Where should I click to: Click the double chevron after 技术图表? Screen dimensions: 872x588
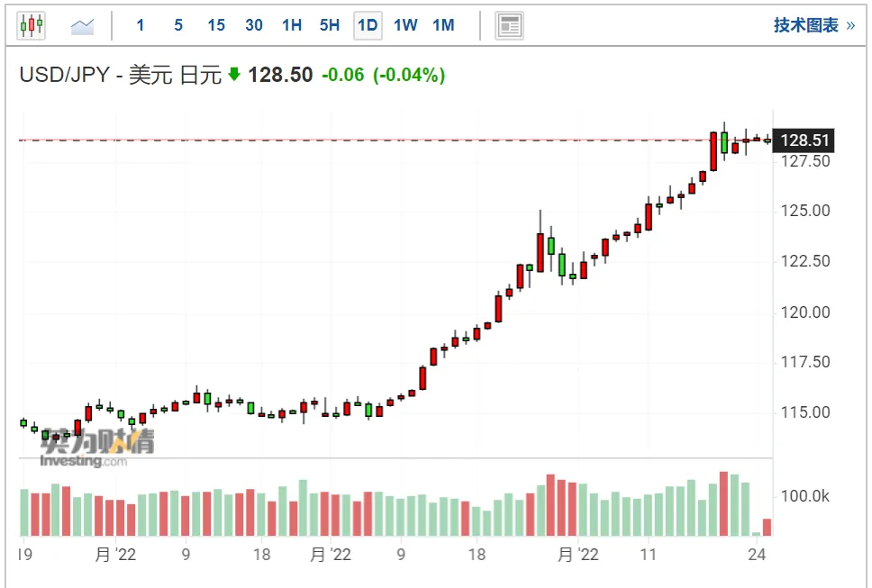click(850, 25)
